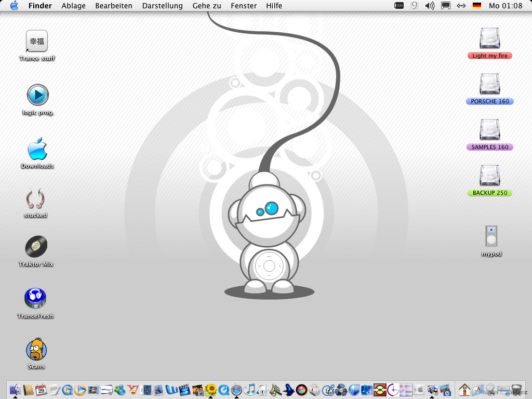Open the Trash in the dock
Screen dimensions: 532x399
coord(516,390)
